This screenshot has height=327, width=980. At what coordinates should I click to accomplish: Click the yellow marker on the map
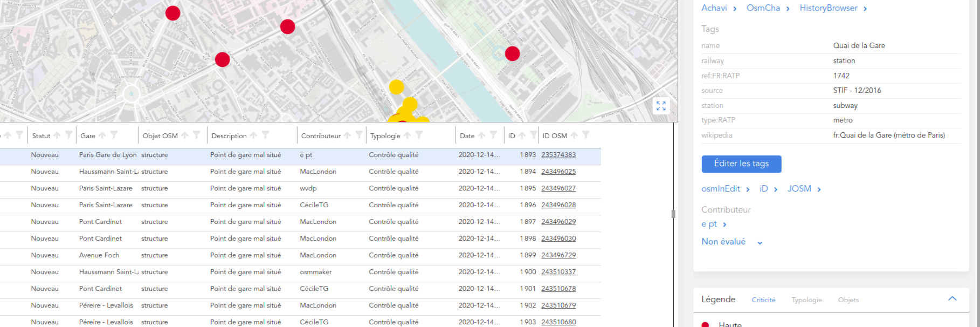point(396,87)
